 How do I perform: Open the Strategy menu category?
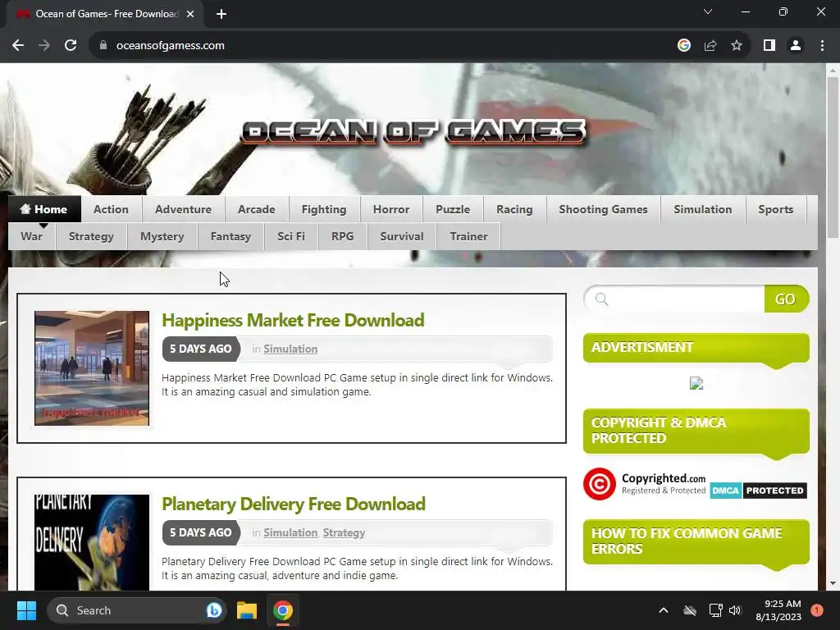click(x=91, y=237)
